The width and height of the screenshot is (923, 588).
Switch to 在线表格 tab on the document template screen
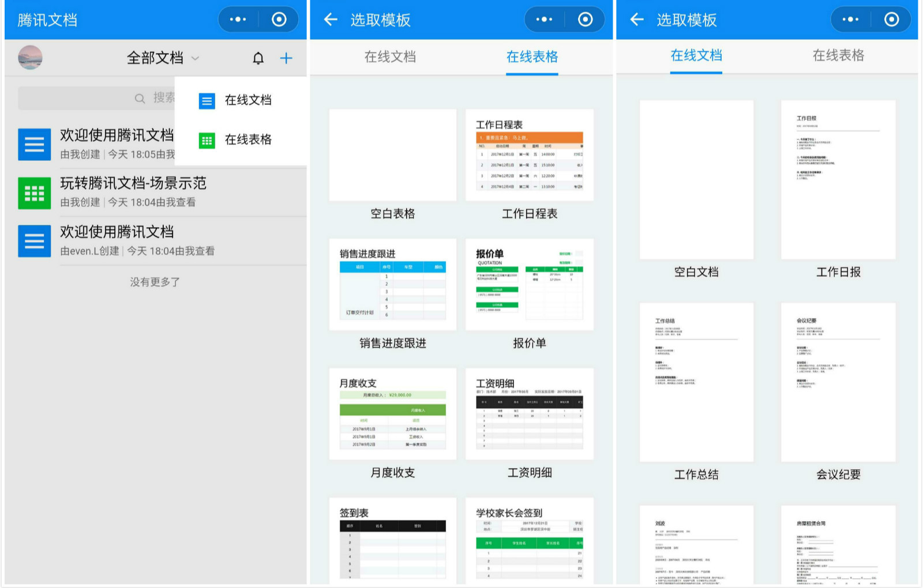point(838,55)
